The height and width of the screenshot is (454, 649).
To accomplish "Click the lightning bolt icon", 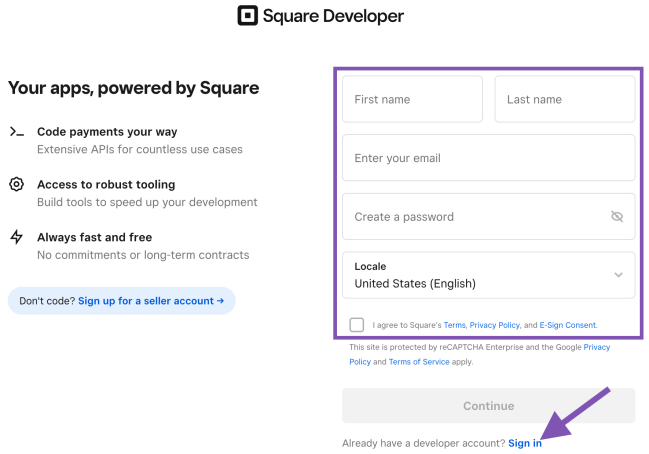I will pos(17,237).
